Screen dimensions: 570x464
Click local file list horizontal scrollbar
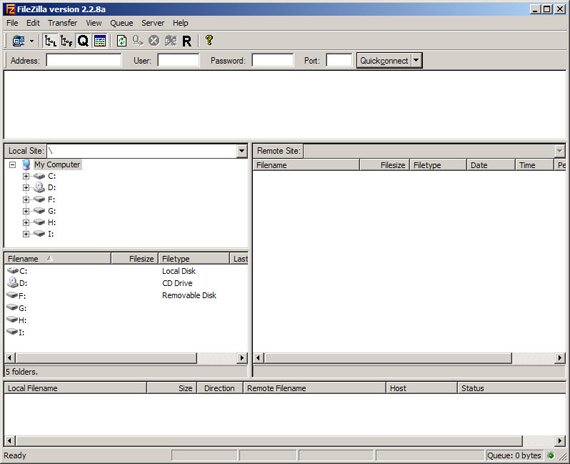[x=107, y=358]
